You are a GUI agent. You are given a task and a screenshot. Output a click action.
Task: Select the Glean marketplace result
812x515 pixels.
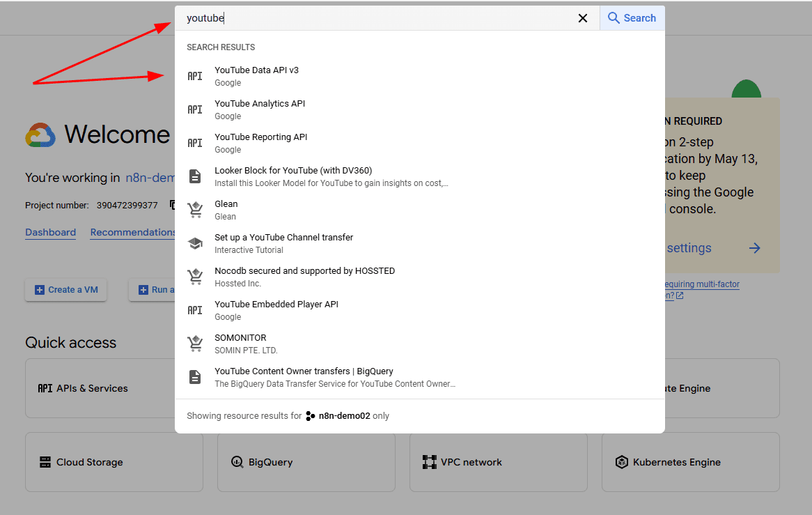420,210
